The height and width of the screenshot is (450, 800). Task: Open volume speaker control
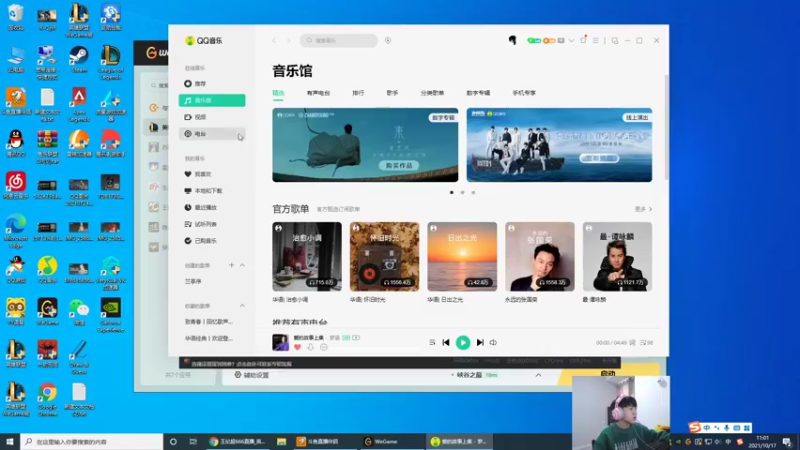(x=493, y=342)
